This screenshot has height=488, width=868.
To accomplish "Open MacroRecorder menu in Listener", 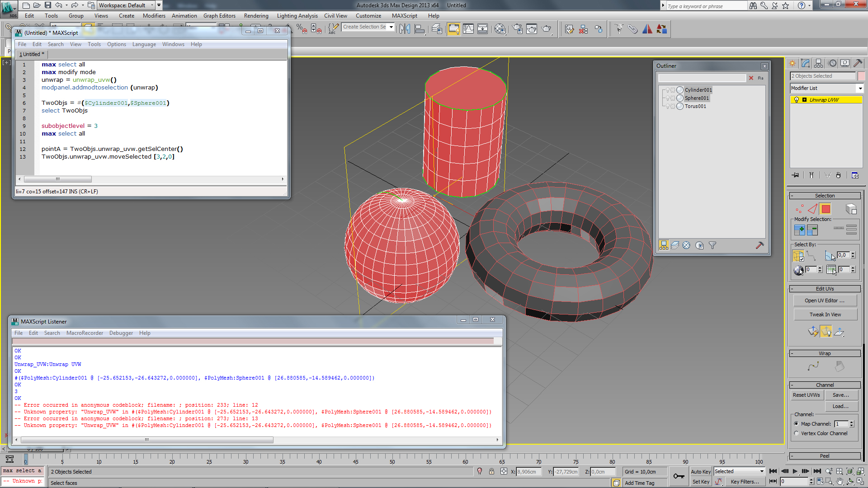I will (x=85, y=333).
